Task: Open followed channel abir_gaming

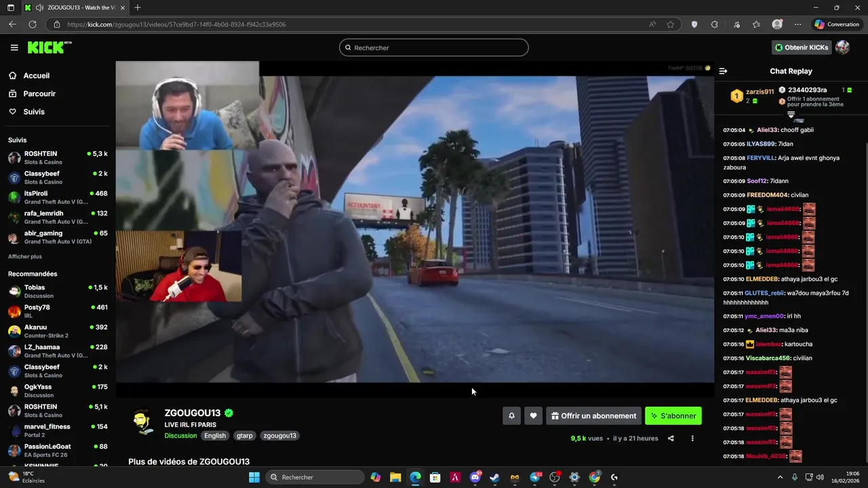Action: tap(58, 237)
